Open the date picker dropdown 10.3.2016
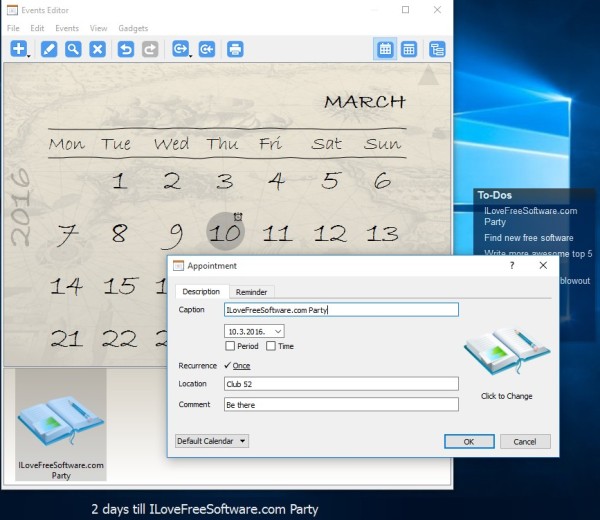Image resolution: width=600 pixels, height=520 pixels. point(278,331)
